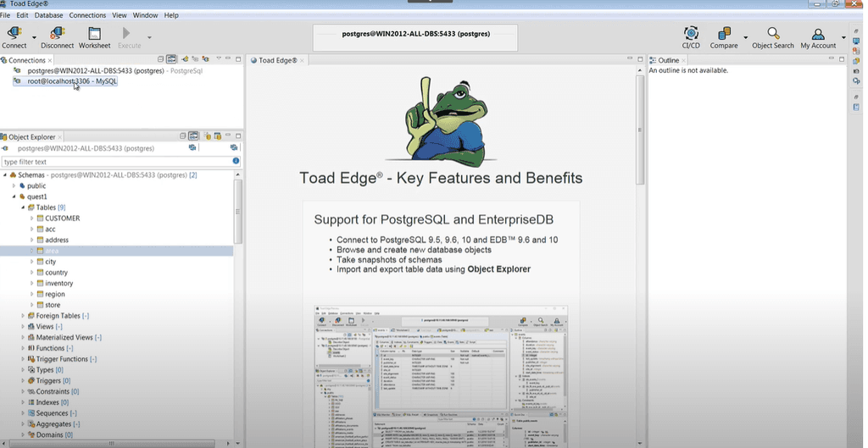Open the Compare dropdown arrow
This screenshot has width=868, height=448.
click(746, 38)
